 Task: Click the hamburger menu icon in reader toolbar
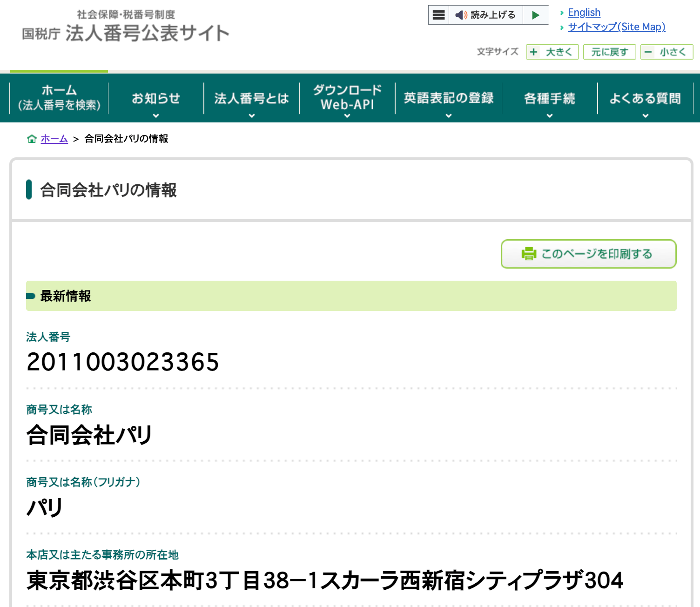[x=438, y=15]
